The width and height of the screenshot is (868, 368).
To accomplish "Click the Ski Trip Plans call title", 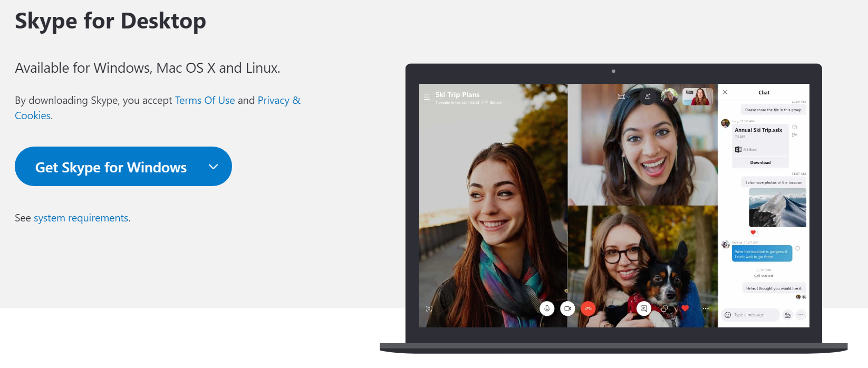I will [x=457, y=95].
